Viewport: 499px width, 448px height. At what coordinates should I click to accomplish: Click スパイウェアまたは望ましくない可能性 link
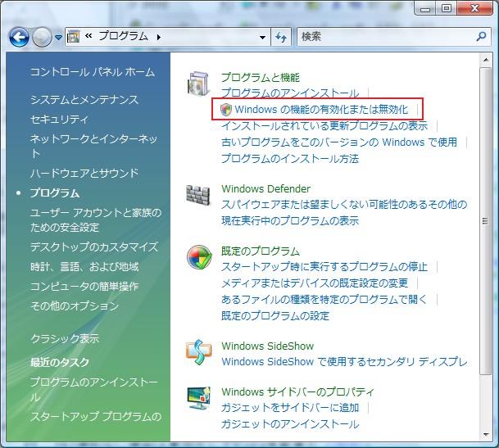click(344, 204)
